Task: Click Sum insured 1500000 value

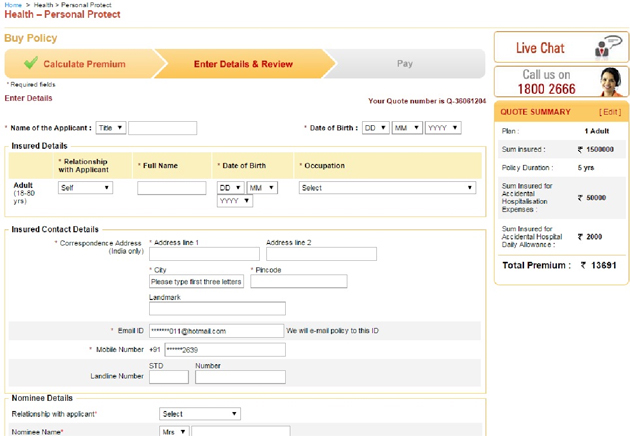Action: (x=595, y=149)
